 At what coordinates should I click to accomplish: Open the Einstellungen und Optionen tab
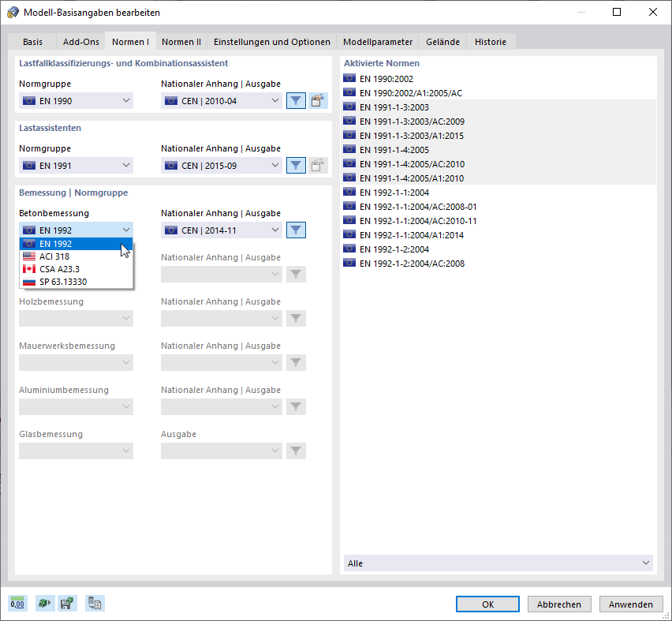tap(271, 42)
